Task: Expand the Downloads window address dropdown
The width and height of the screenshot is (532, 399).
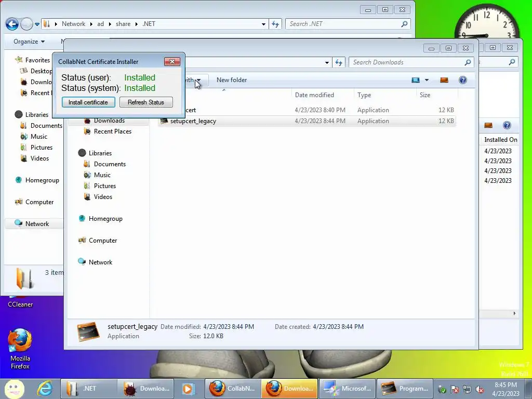Action: 327,62
